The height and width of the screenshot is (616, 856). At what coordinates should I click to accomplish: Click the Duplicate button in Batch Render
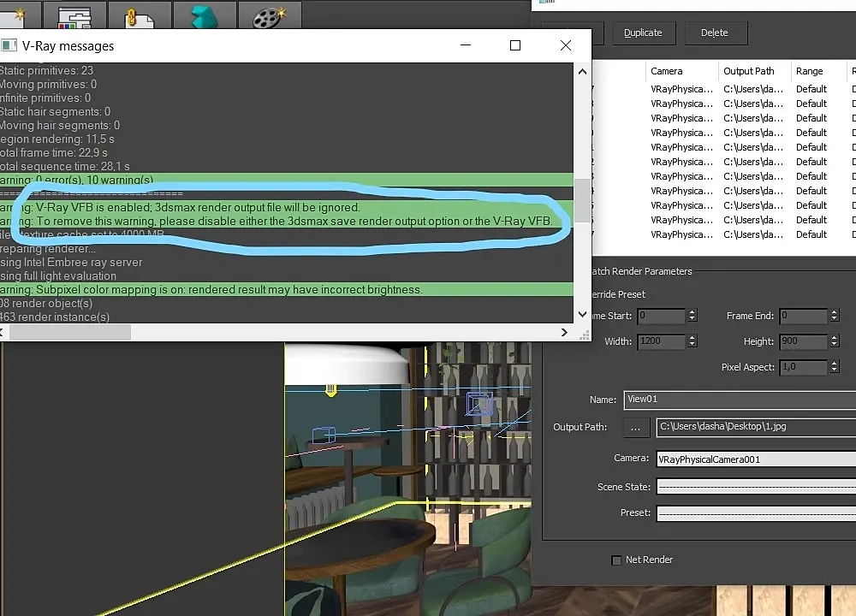[x=644, y=33]
